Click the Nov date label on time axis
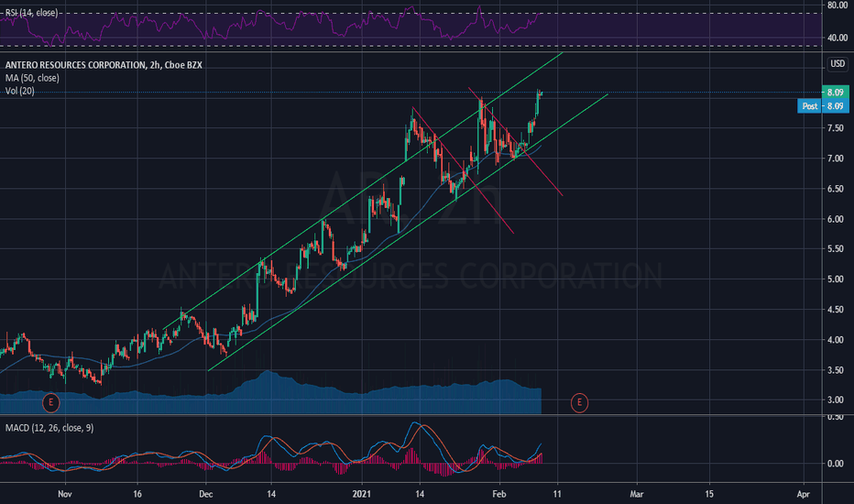This screenshot has height=504, width=854. (65, 494)
